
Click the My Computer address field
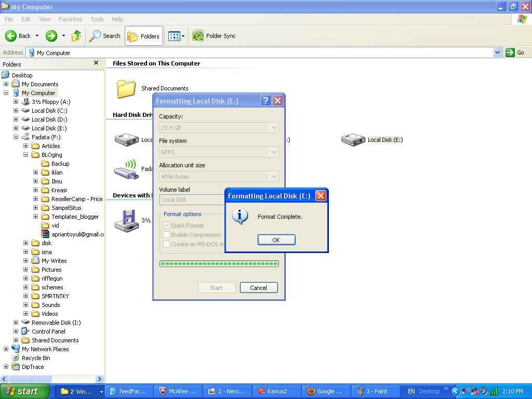tap(260, 52)
